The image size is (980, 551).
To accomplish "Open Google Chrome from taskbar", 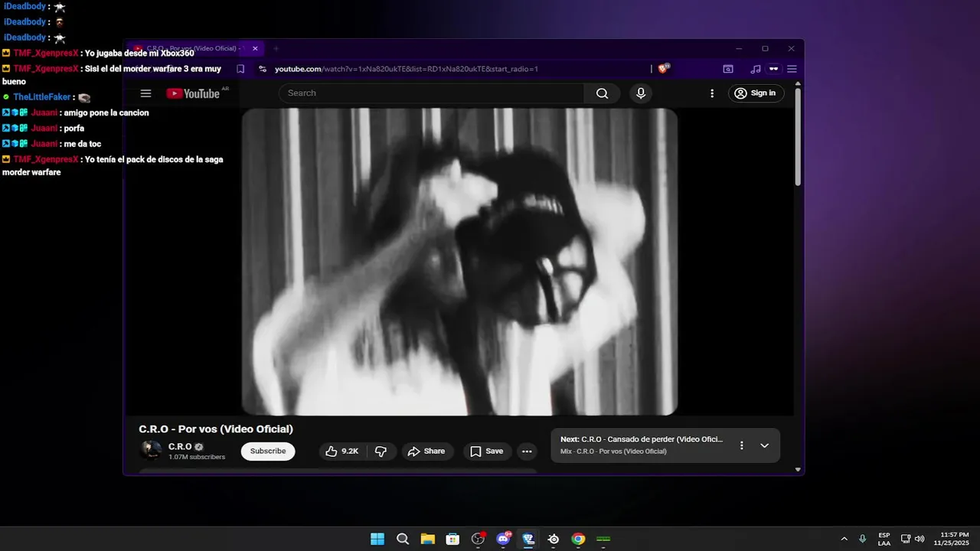I will (x=578, y=539).
